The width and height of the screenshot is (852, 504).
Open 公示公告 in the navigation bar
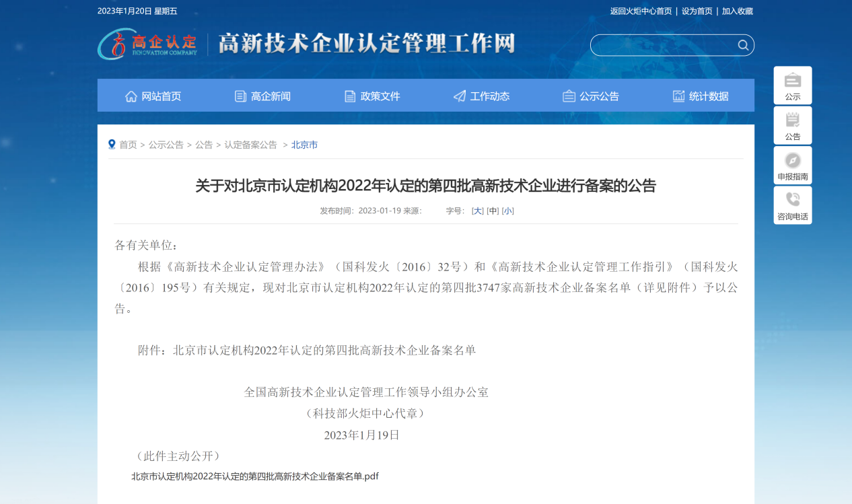click(591, 96)
